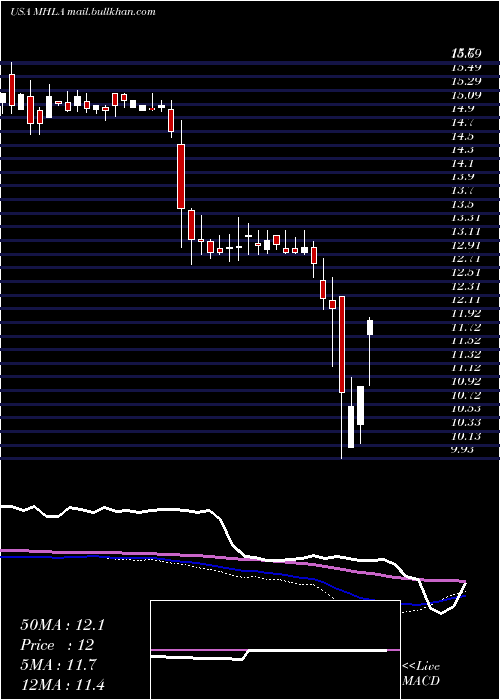This screenshot has height=700, width=500.
Task: Click the 15.09 price axis label
Action: click(x=466, y=95)
